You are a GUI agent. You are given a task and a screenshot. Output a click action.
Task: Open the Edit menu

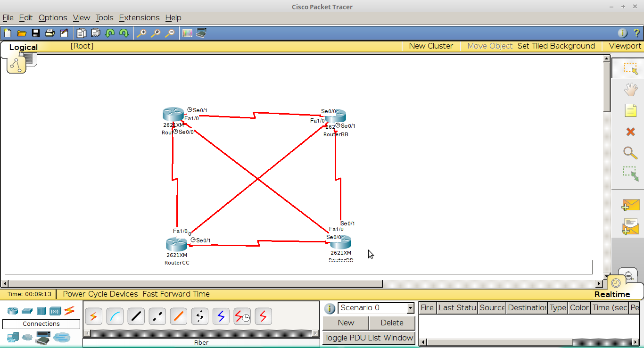tap(26, 17)
